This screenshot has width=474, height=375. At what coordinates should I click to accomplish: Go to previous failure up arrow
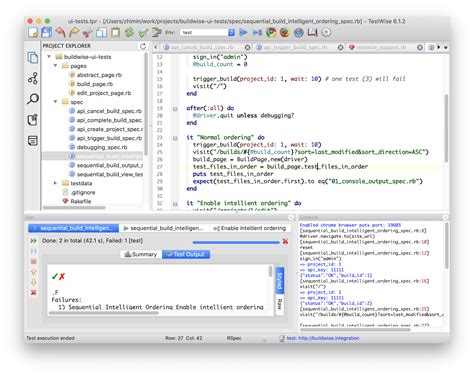tap(33, 272)
